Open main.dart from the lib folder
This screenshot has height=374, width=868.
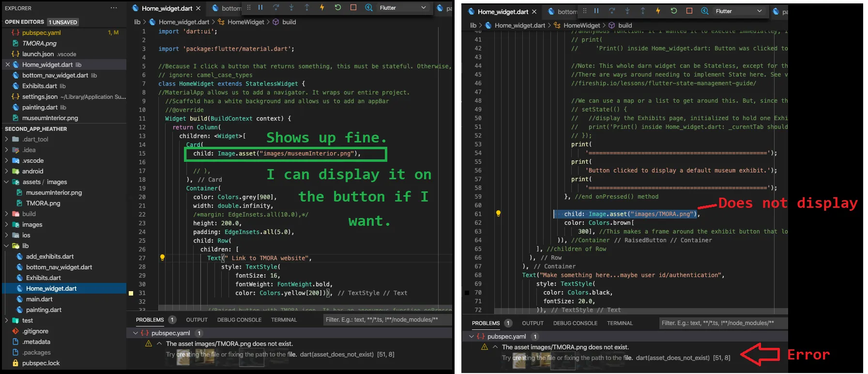coord(39,299)
